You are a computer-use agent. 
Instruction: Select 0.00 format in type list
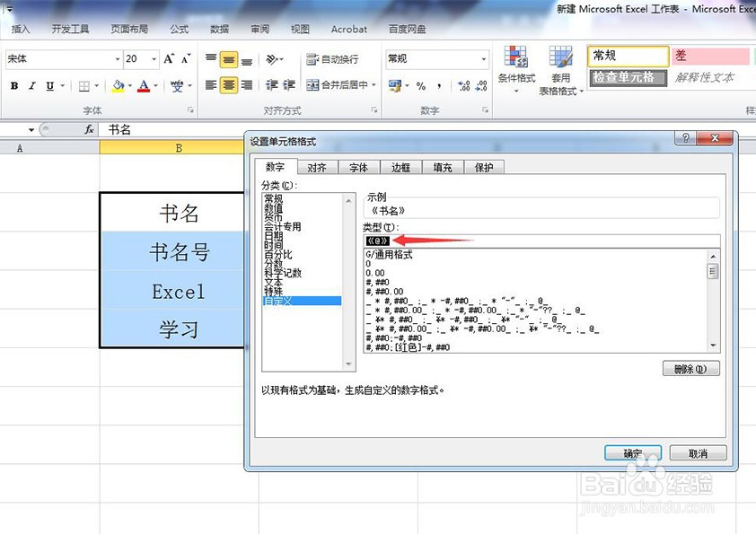coord(375,273)
